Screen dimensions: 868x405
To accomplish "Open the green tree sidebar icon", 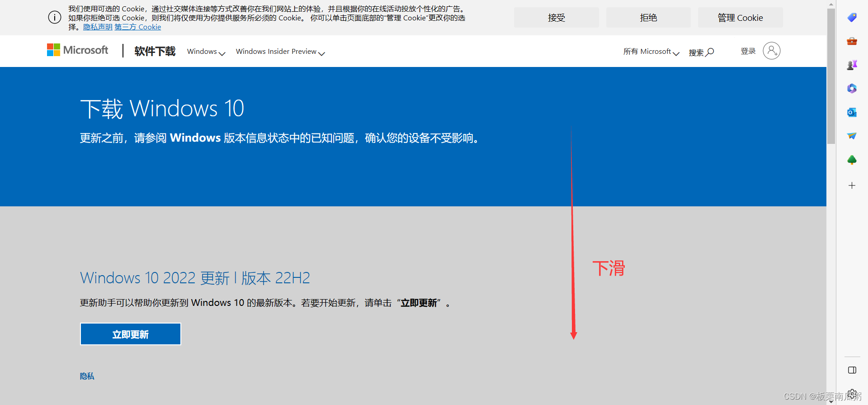I will [852, 160].
